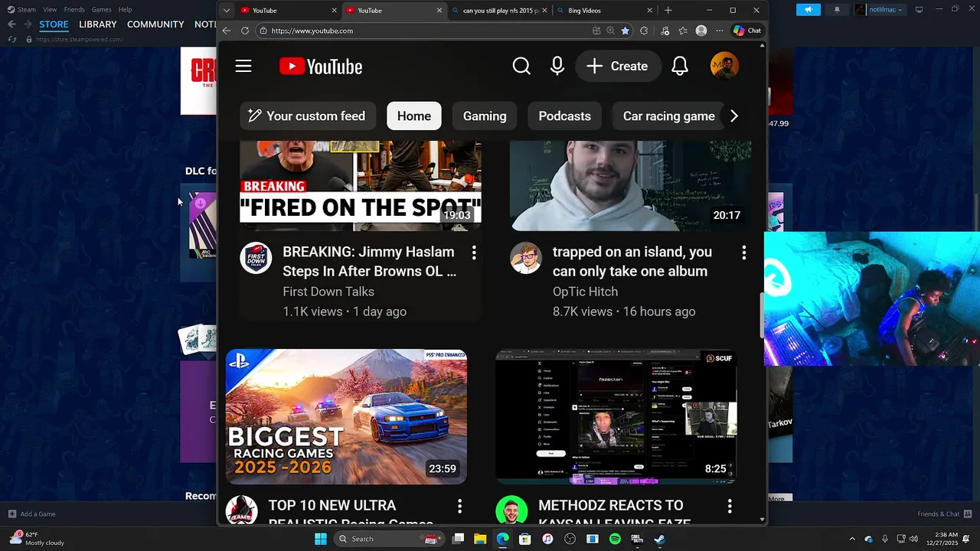
Task: Open Biggest Racing Games 2025-2026 thumbnail
Action: pyautogui.click(x=346, y=417)
